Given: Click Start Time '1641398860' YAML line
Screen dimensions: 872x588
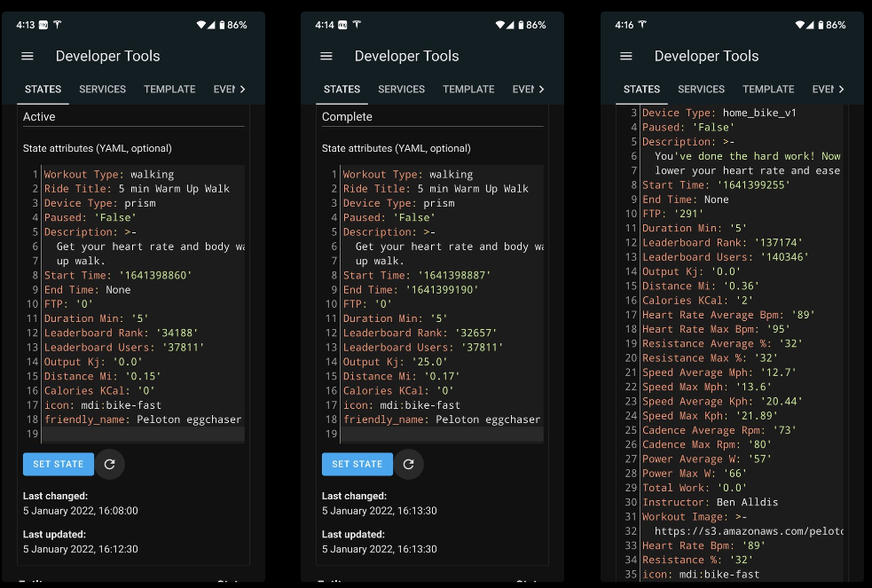Looking at the screenshot, I should 118,275.
